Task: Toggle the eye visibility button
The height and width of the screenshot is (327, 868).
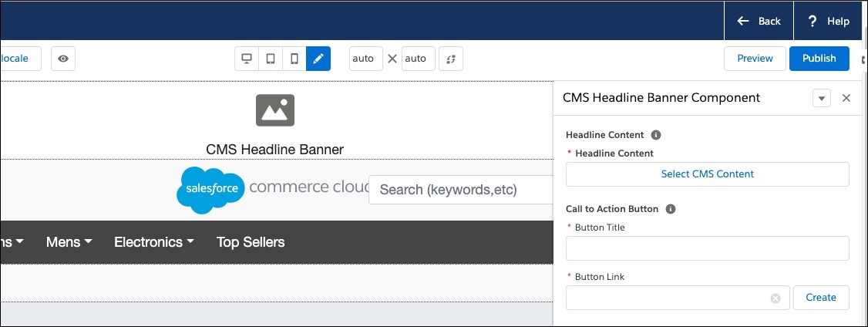Action: (x=63, y=59)
